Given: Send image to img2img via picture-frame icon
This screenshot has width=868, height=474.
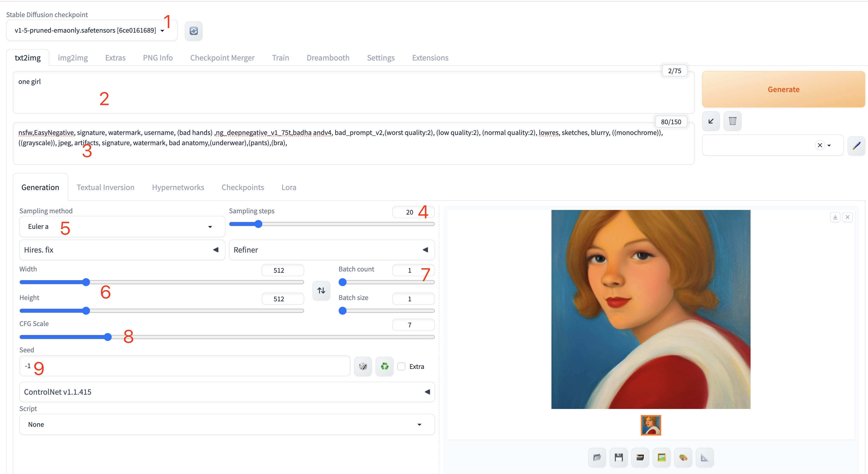Looking at the screenshot, I should coord(661,457).
